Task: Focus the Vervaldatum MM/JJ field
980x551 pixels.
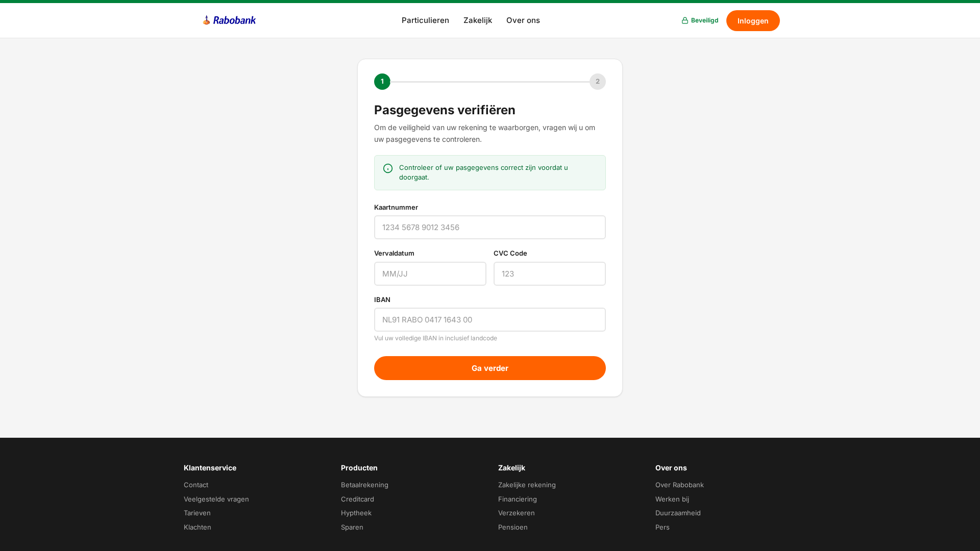Action: pos(430,273)
